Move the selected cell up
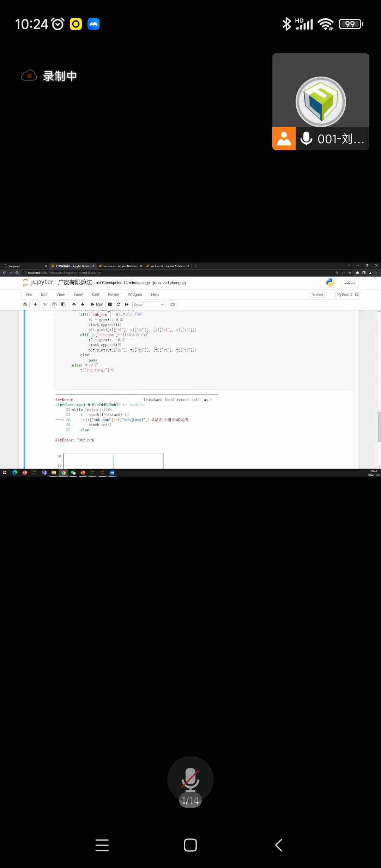The width and height of the screenshot is (381, 868). [x=74, y=305]
